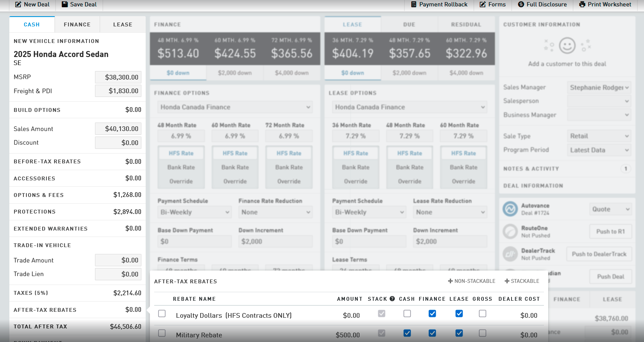
Task: Start a New Deal from the toolbar
Action: 32,4
